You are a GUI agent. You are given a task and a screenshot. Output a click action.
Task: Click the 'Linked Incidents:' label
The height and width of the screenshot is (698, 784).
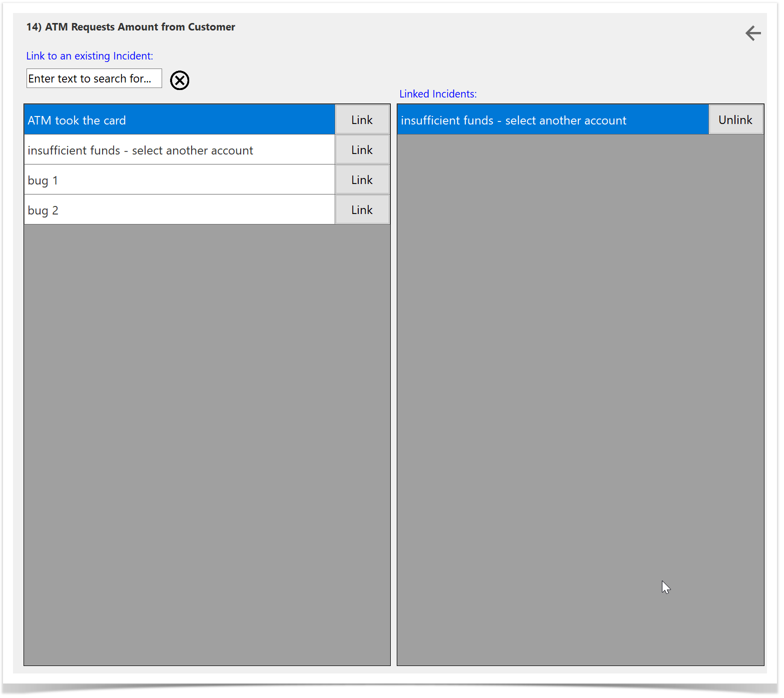point(438,94)
